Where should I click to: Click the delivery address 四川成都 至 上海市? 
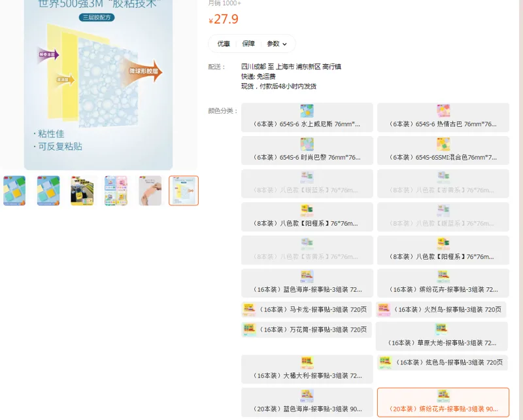pyautogui.click(x=291, y=67)
